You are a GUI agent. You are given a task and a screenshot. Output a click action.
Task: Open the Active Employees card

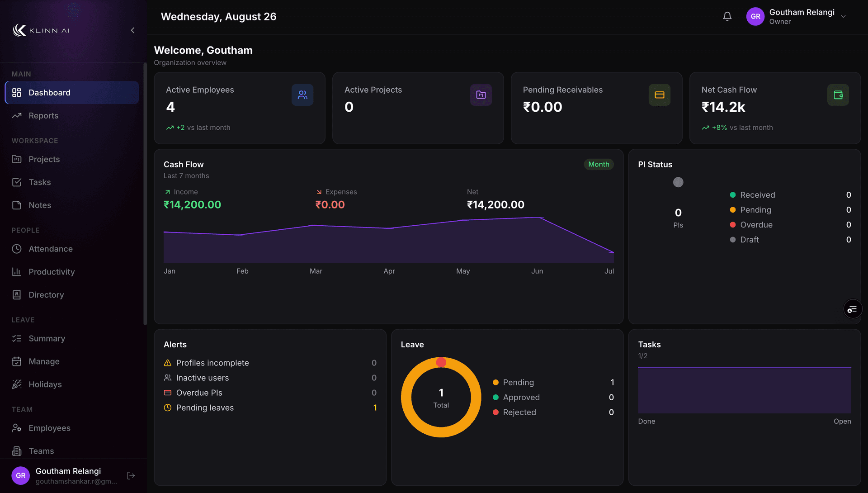point(240,108)
